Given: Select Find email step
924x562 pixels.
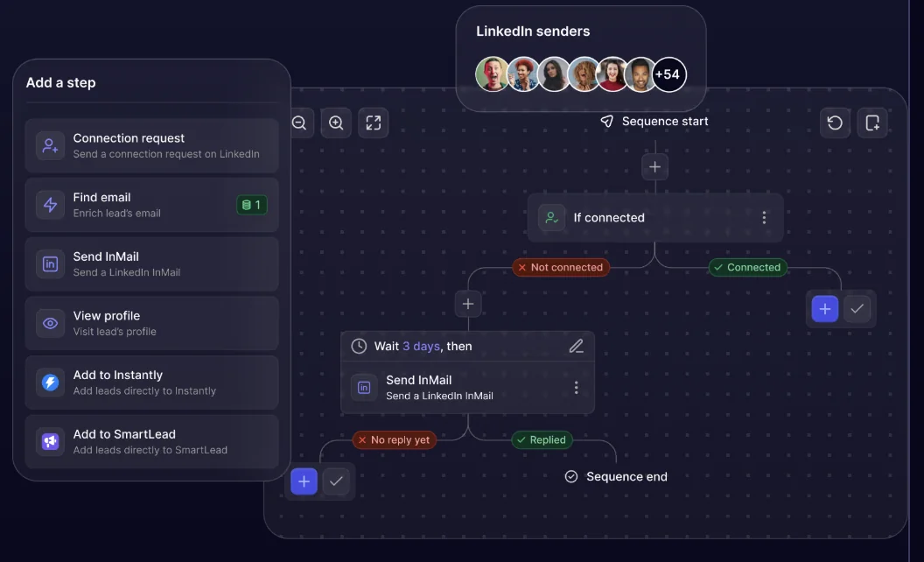Looking at the screenshot, I should pos(151,205).
